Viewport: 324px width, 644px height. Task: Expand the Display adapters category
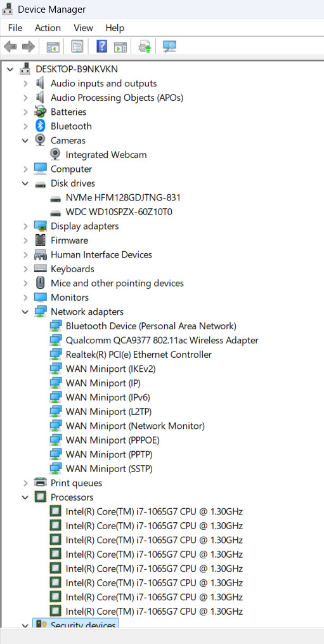tap(25, 226)
